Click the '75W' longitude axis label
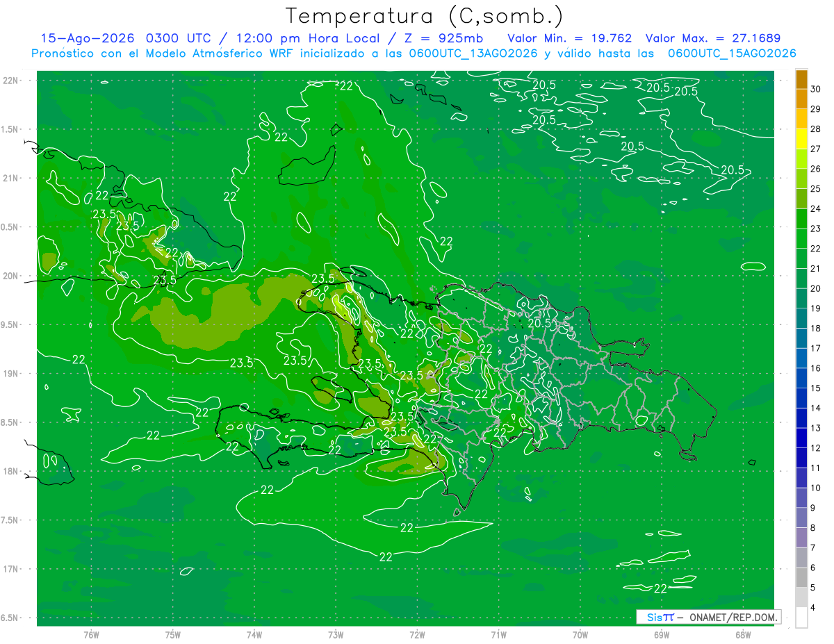Screen dimensions: 834x644 point(173,635)
